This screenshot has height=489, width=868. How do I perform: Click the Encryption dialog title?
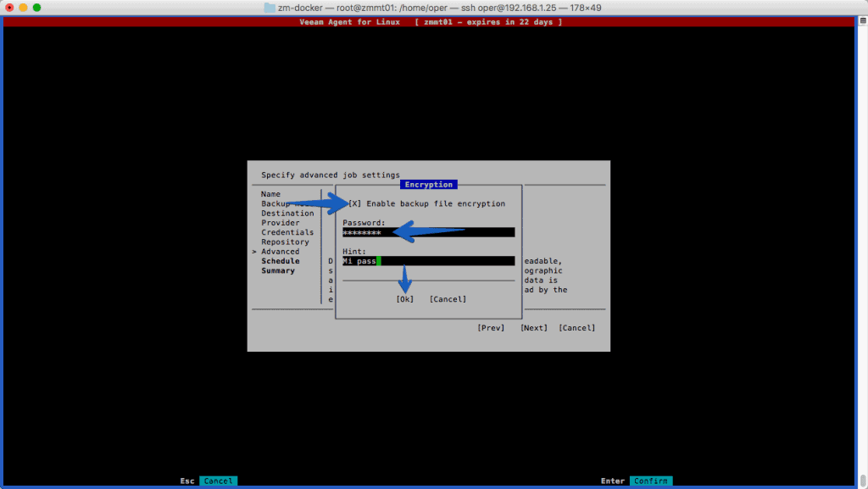[x=428, y=185]
